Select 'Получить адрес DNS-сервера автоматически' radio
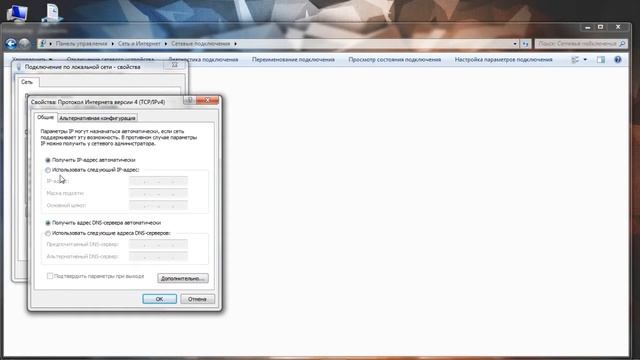This screenshot has width=640, height=360. (x=48, y=223)
